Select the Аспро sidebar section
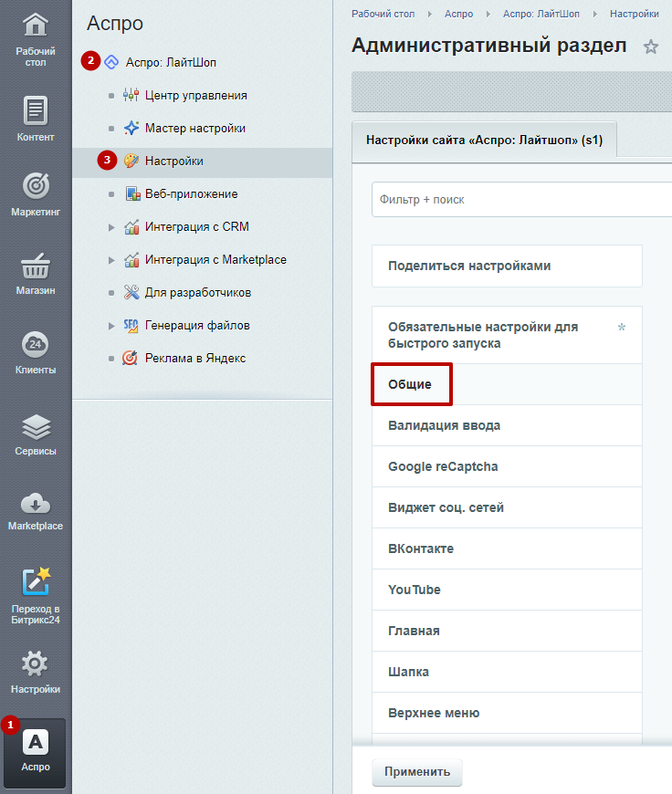Viewport: 672px width, 794px height. [x=36, y=753]
